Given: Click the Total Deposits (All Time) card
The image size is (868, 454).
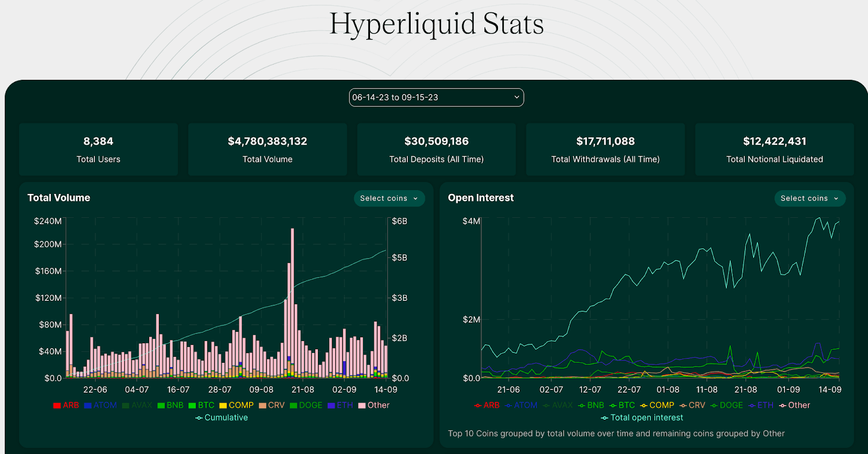Looking at the screenshot, I should coord(436,149).
